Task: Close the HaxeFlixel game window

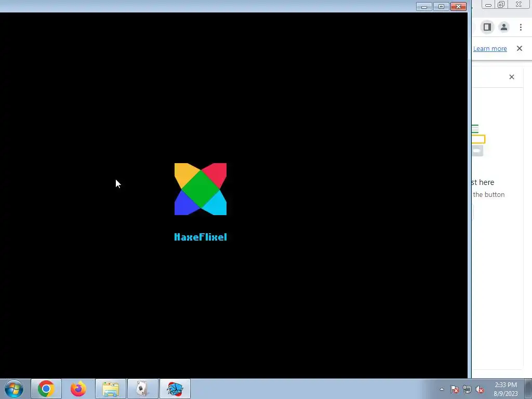Action: (x=458, y=6)
